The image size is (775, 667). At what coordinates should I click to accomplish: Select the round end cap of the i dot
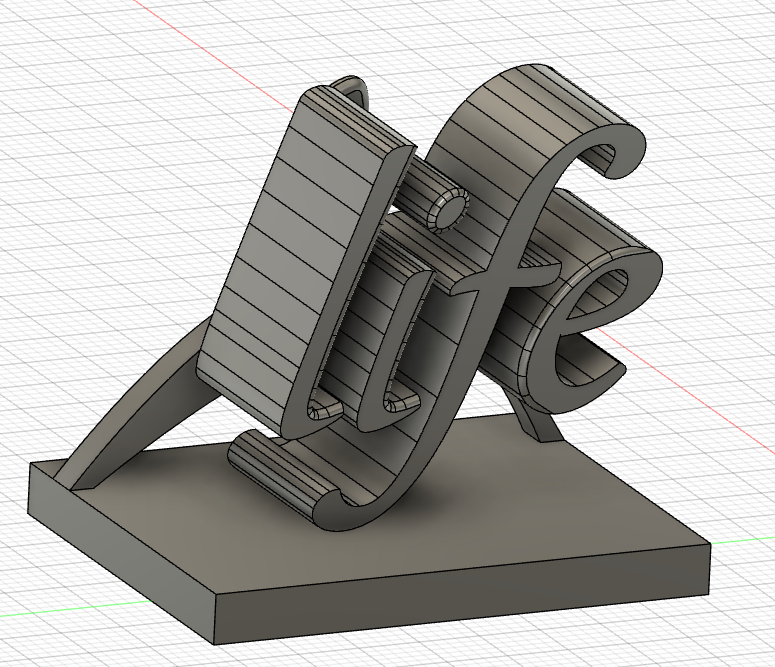451,210
